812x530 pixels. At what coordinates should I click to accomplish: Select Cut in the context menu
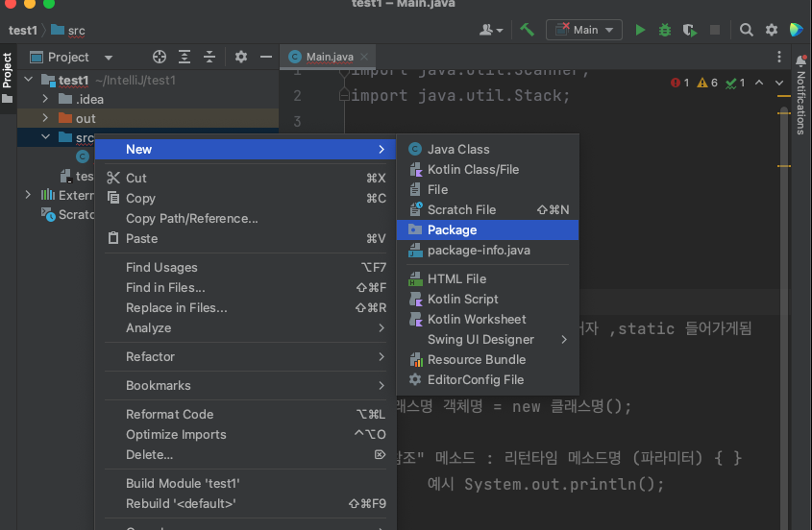click(x=245, y=178)
